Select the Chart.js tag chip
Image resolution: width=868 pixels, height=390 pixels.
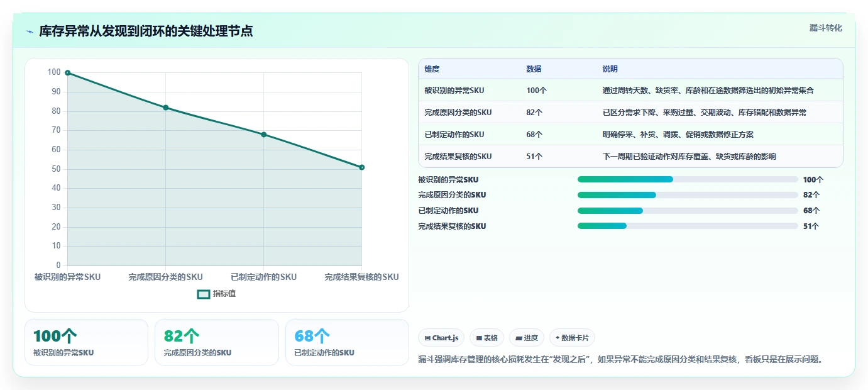click(442, 338)
